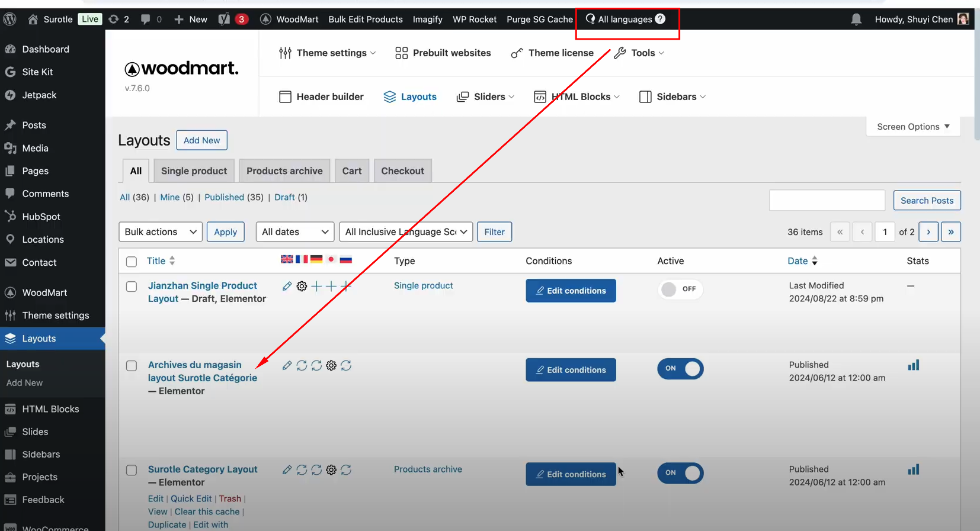The image size is (980, 531).
Task: Click the Apply button
Action: (225, 231)
